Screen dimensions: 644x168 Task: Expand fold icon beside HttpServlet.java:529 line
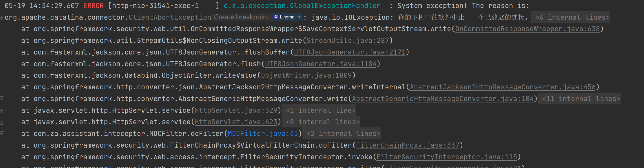(2, 110)
